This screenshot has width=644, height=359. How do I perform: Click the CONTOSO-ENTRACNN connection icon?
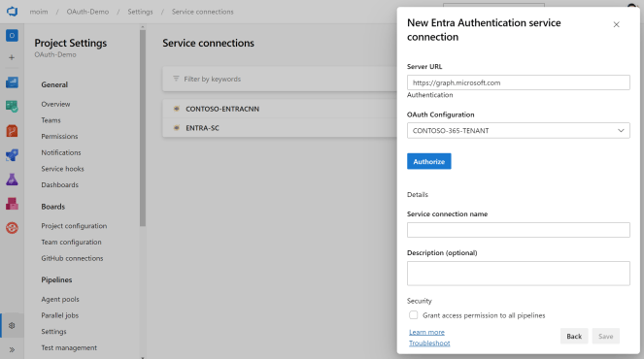point(177,109)
